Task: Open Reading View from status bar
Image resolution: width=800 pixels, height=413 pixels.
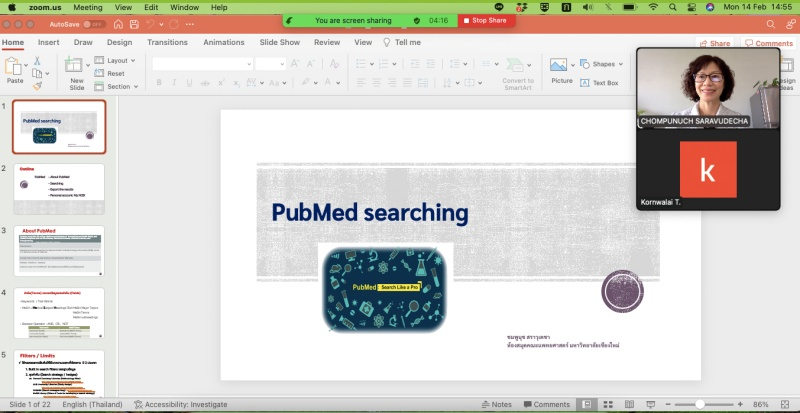Action: pos(630,404)
